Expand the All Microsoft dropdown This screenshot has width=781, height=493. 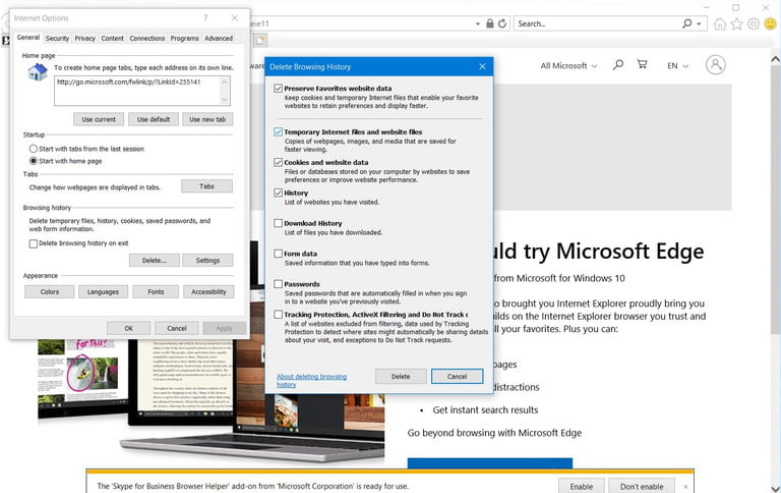[568, 66]
